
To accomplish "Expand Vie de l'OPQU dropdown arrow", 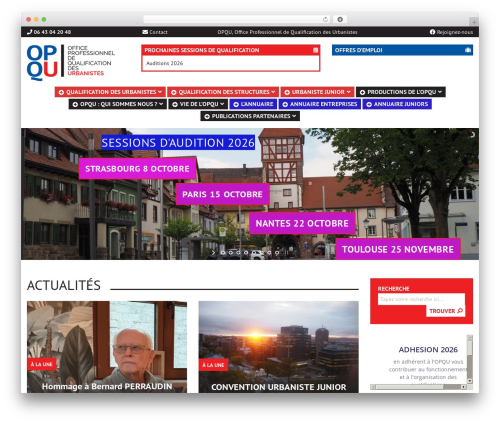I will pos(222,104).
